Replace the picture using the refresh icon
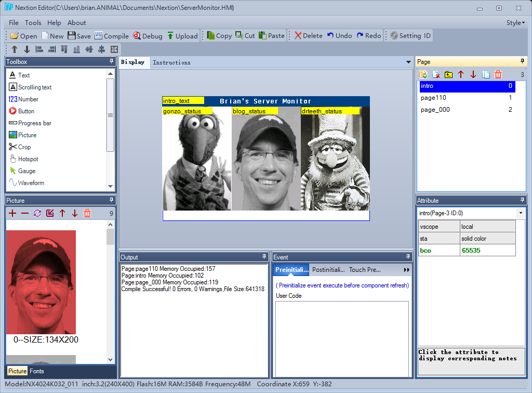The width and height of the screenshot is (532, 393). 37,213
